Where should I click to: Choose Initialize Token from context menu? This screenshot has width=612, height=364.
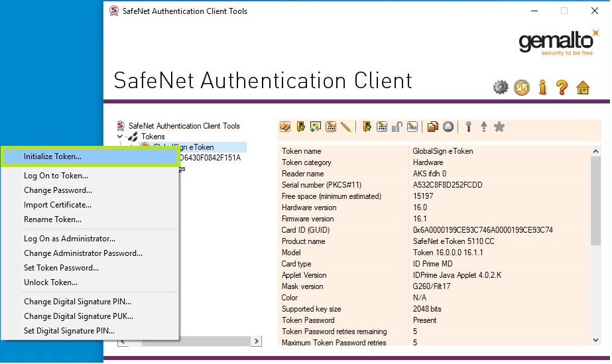(90, 156)
